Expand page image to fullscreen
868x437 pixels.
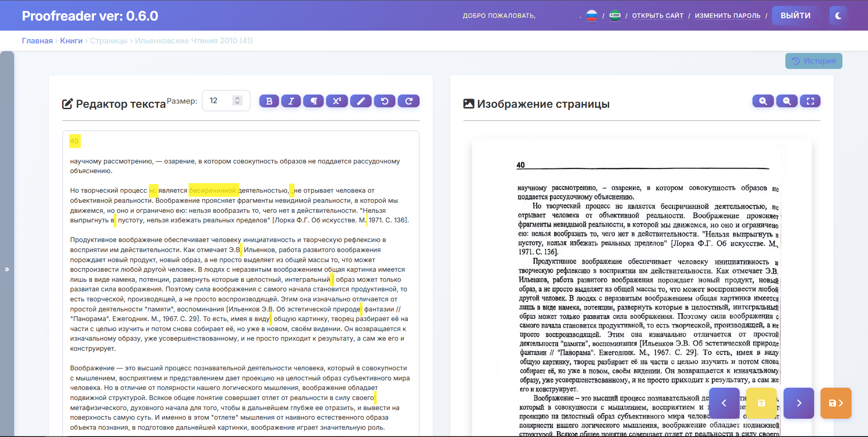tap(810, 101)
